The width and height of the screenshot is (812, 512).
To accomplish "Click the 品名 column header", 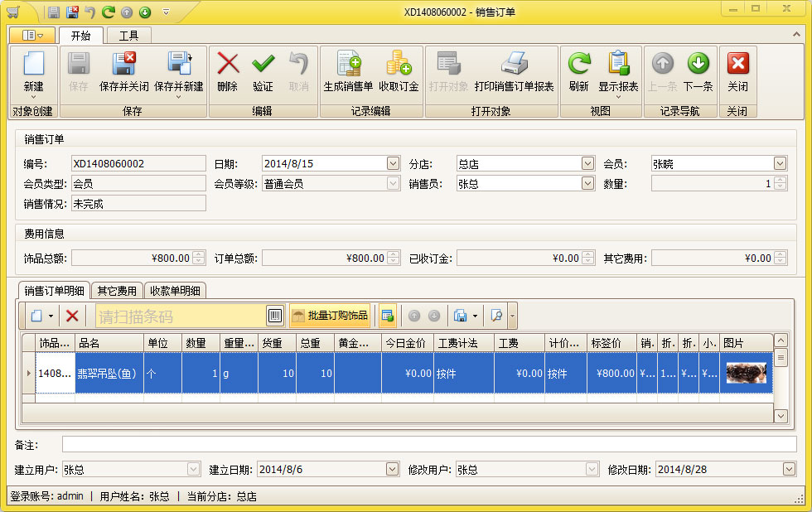I will [x=109, y=343].
